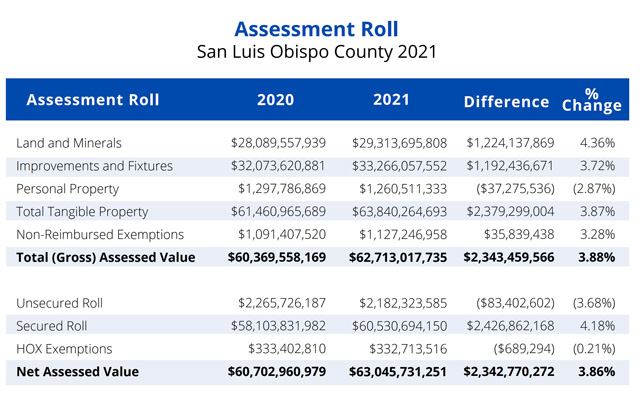Click the value $2,182,323,585
Screen dimensions: 640x397
[403, 303]
